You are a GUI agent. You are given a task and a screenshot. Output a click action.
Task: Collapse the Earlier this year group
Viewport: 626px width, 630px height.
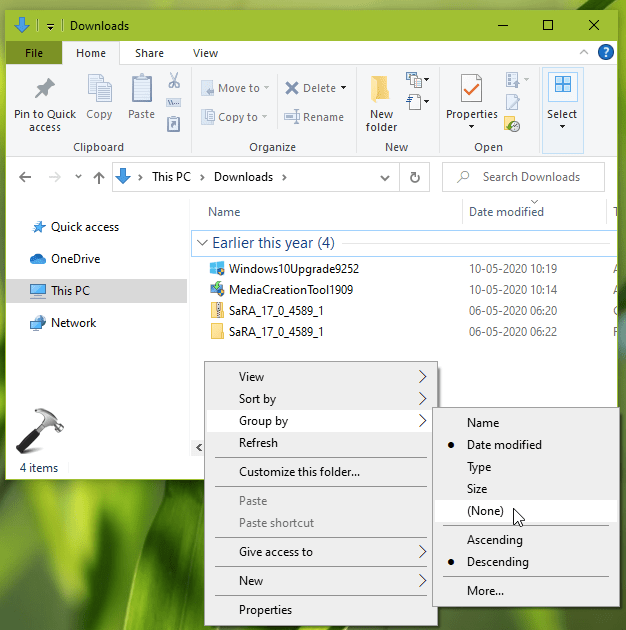pyautogui.click(x=202, y=243)
